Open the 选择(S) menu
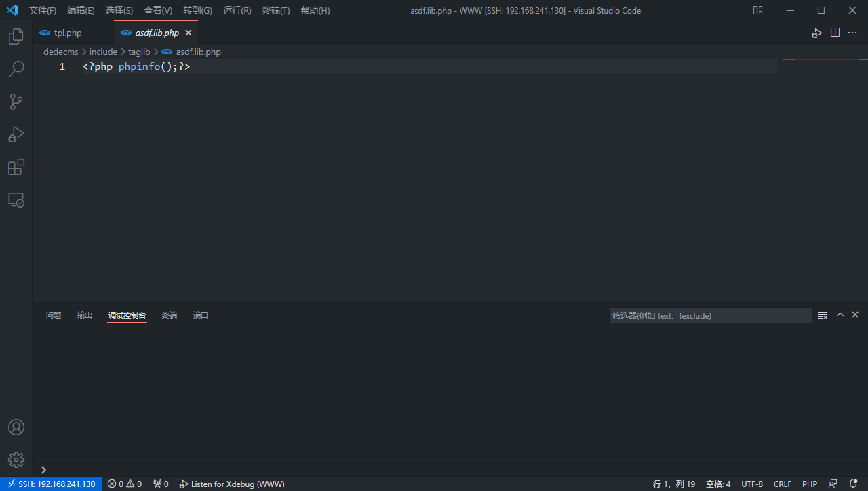This screenshot has height=491, width=868. pyautogui.click(x=119, y=10)
